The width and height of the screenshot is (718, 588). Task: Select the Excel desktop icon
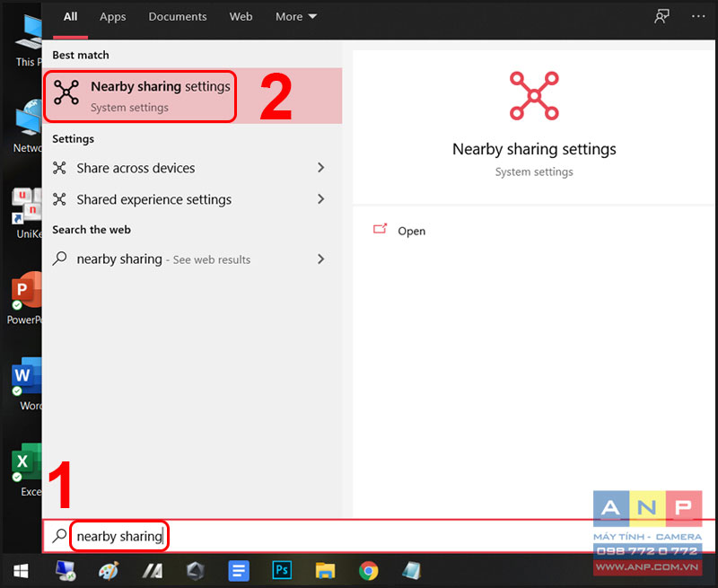point(27,470)
